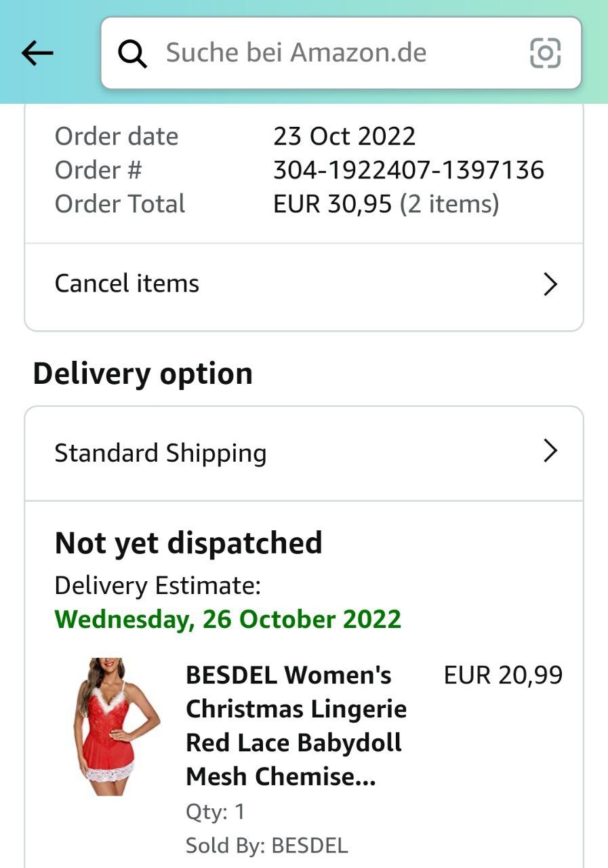Viewport: 608px width, 868px height.
Task: Select the Wednesday, 26 October 2022 estimate
Action: pos(228,619)
